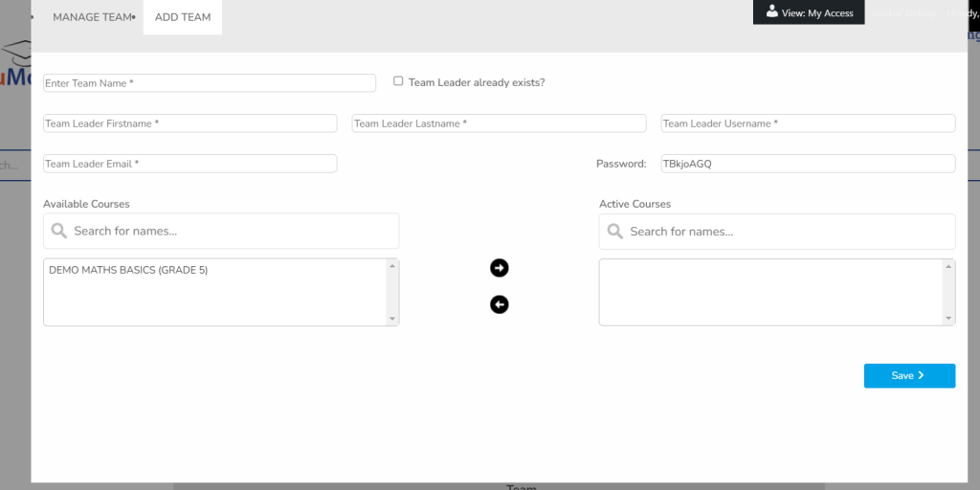Select the Add Team tab
Viewport: 980px width, 490px height.
[x=183, y=17]
